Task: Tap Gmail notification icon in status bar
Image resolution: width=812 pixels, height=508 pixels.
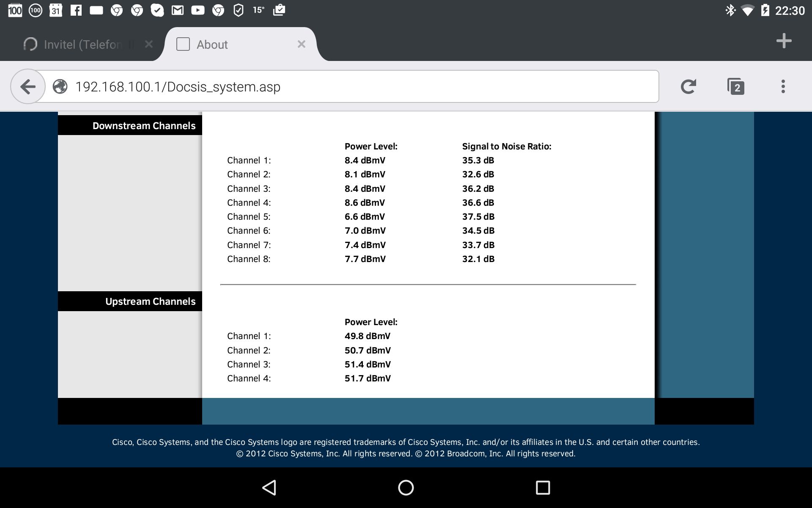Action: [x=177, y=10]
